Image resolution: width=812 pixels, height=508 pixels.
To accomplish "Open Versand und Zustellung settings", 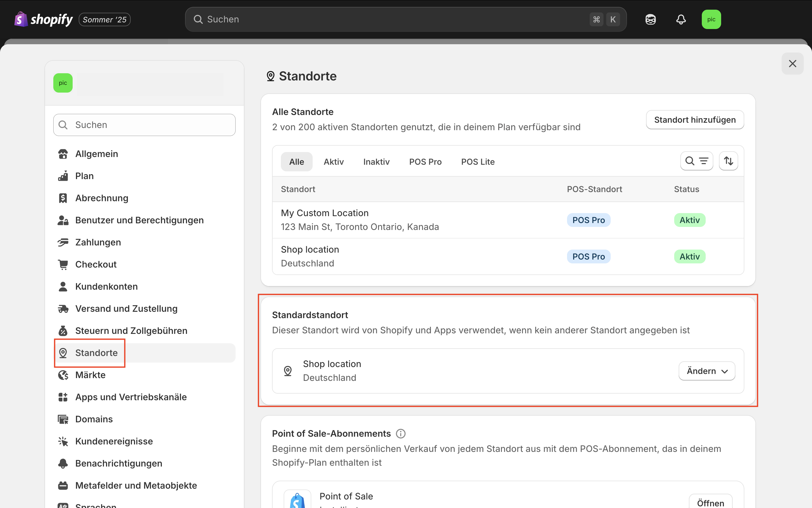I will coord(126,308).
